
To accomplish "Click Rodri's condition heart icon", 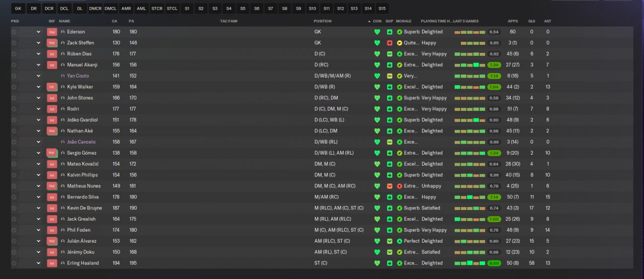I will [x=377, y=109].
